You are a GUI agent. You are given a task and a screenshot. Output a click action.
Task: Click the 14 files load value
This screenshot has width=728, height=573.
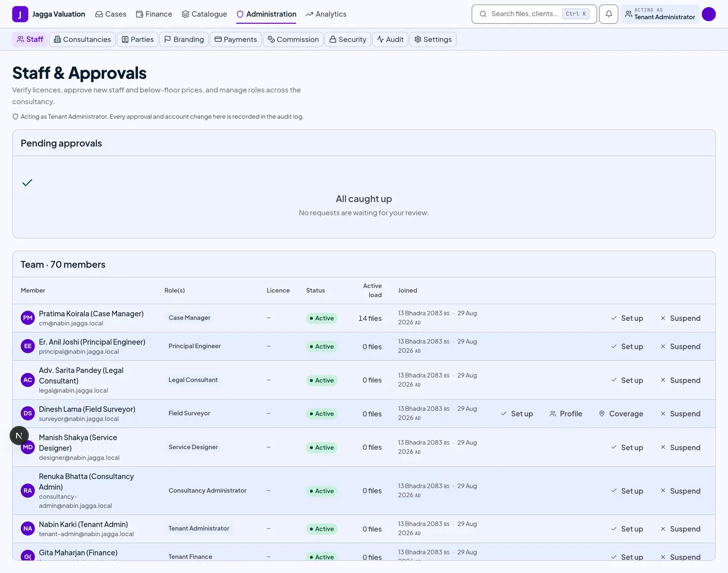tap(370, 318)
